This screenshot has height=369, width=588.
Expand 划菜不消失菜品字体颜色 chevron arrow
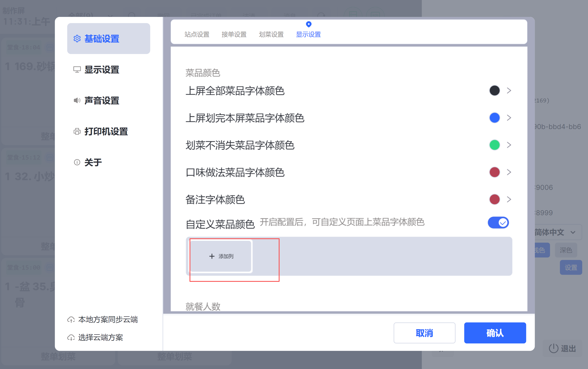tap(509, 145)
